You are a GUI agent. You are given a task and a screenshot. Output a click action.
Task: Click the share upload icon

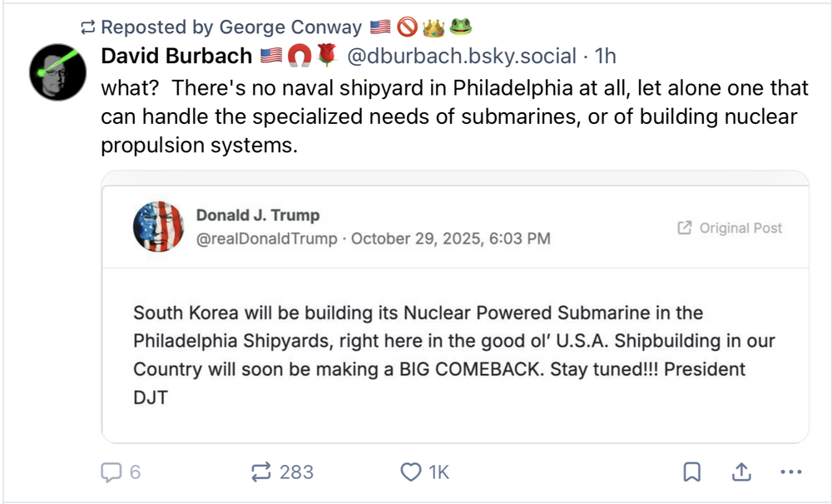740,472
